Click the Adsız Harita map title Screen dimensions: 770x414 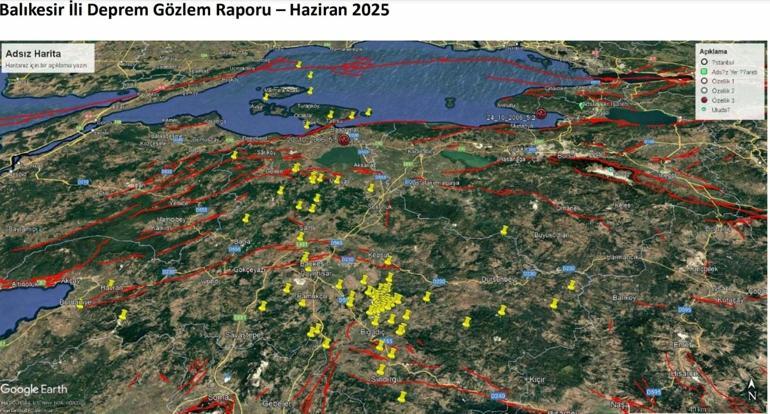(x=33, y=54)
